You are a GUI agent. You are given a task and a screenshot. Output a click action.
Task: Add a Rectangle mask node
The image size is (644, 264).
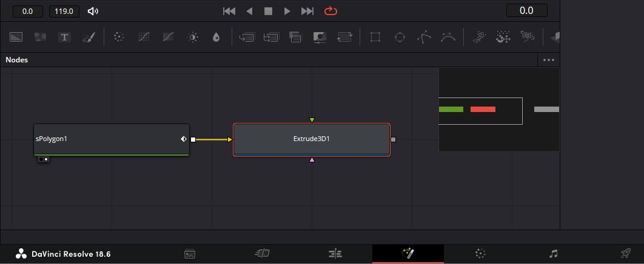tap(375, 38)
